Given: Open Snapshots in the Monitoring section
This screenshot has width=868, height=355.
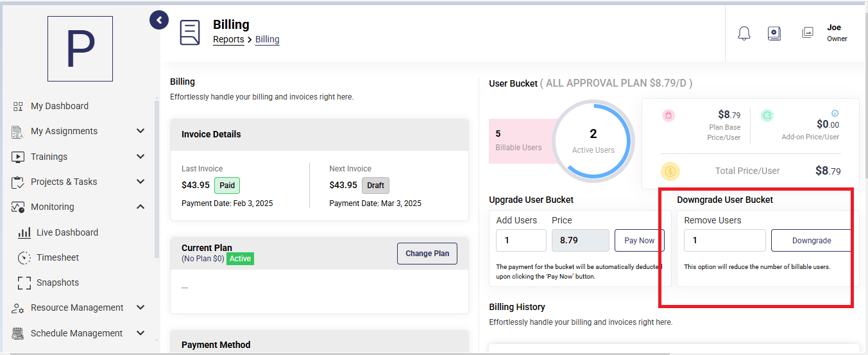Looking at the screenshot, I should 58,282.
